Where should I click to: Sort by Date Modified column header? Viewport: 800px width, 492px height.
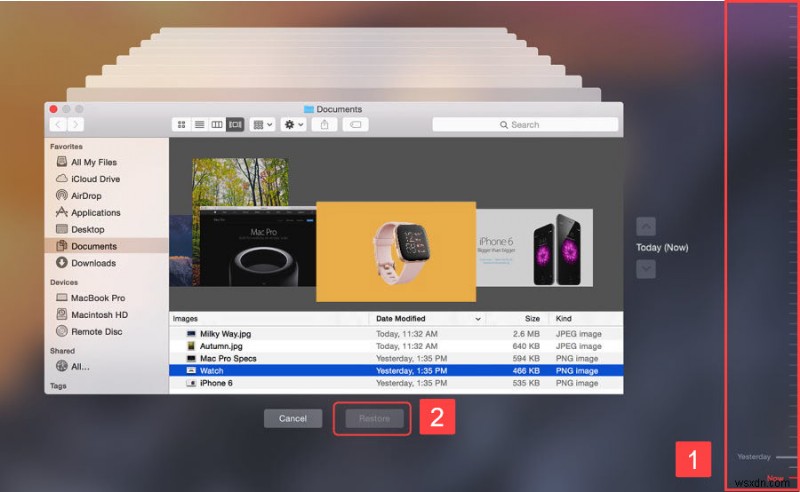coord(428,318)
